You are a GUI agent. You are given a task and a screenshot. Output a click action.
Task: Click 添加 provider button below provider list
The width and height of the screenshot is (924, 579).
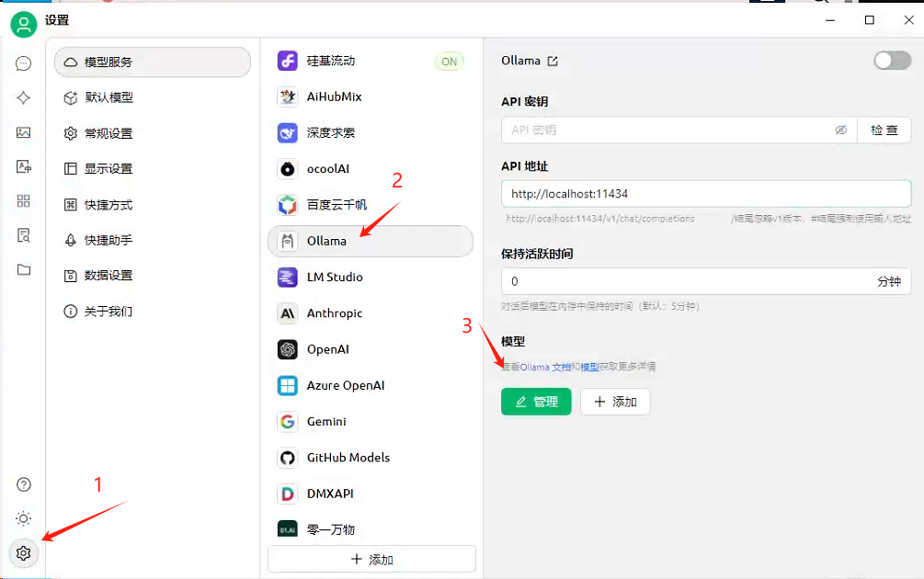[x=371, y=559]
